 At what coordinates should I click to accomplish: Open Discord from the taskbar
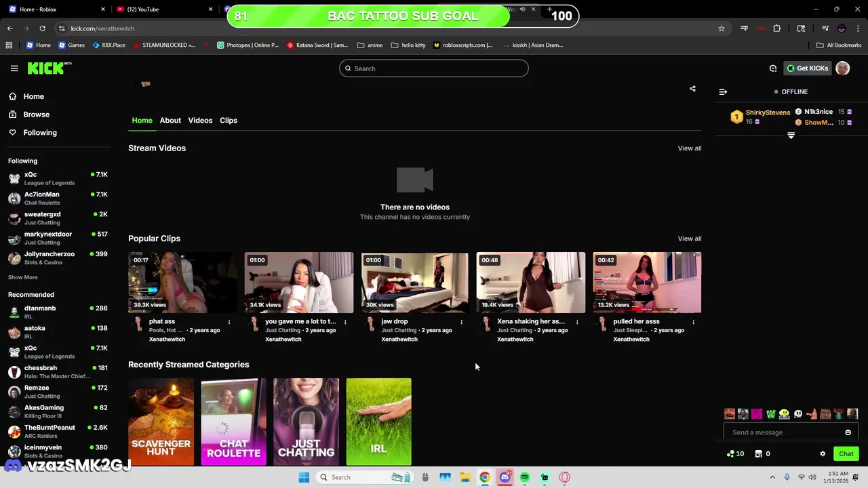click(x=505, y=477)
